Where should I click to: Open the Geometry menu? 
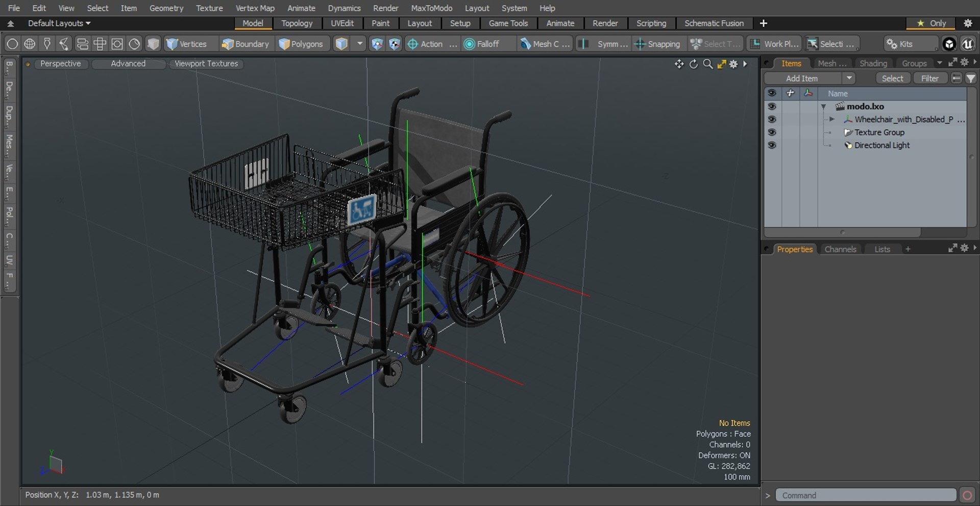click(x=166, y=8)
